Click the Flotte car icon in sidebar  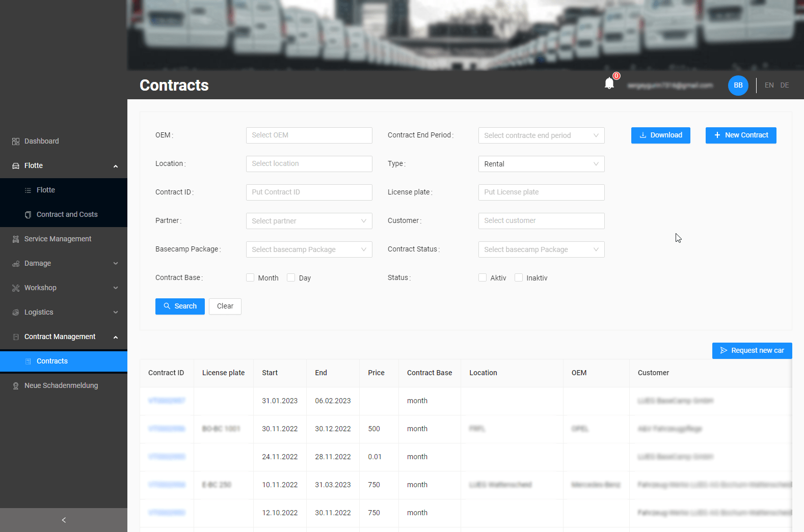coord(16,166)
